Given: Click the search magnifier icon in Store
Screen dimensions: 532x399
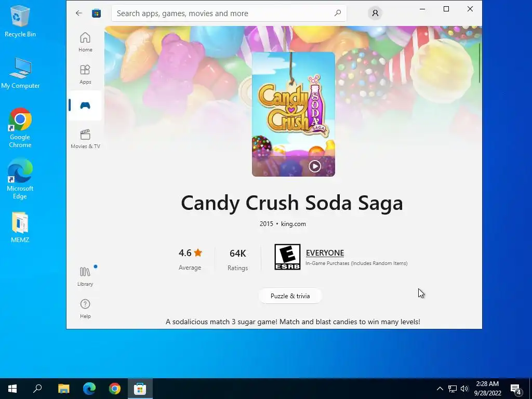Looking at the screenshot, I should pos(338,13).
